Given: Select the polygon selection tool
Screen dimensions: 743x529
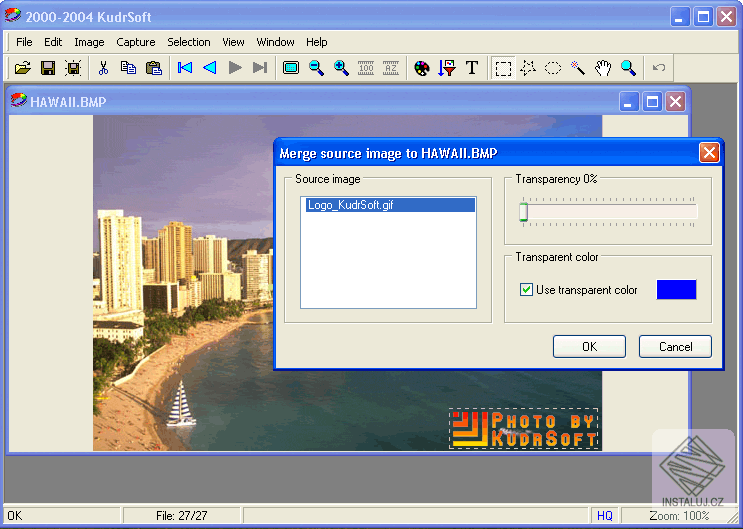Looking at the screenshot, I should coord(528,68).
